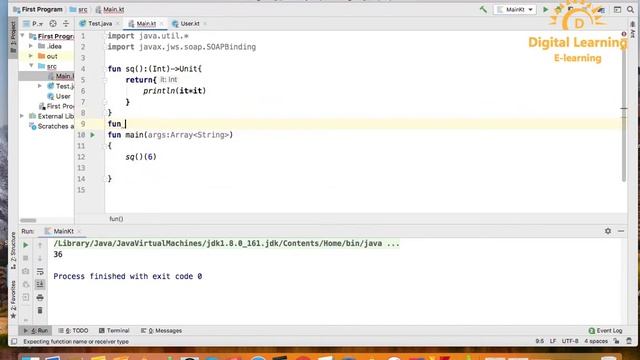Expand the .idea folder arrow
640x360 pixels.
(x=31, y=46)
